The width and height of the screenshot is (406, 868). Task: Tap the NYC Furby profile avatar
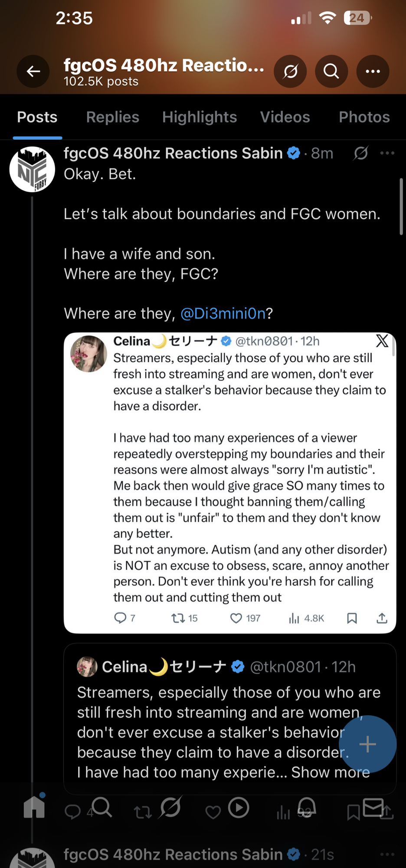[33, 169]
